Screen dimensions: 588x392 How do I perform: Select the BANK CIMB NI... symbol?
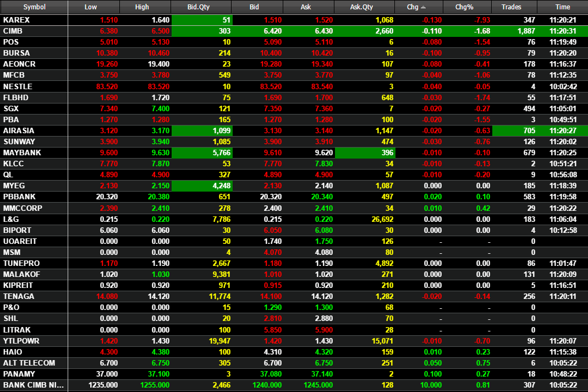pos(34,385)
